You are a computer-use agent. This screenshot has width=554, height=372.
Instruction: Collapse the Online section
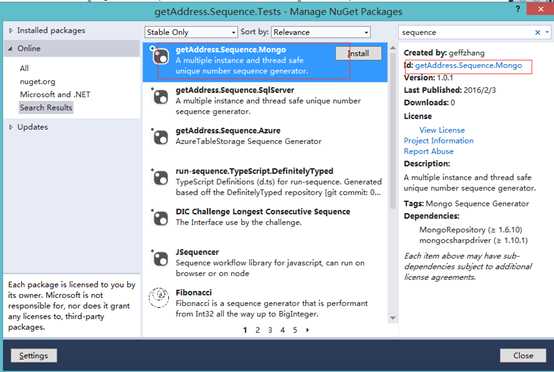coord(10,48)
